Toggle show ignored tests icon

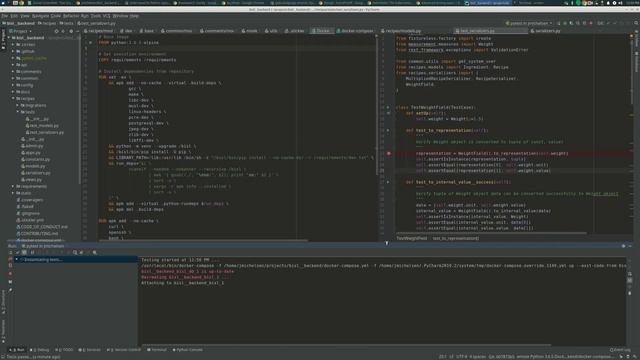24,252
